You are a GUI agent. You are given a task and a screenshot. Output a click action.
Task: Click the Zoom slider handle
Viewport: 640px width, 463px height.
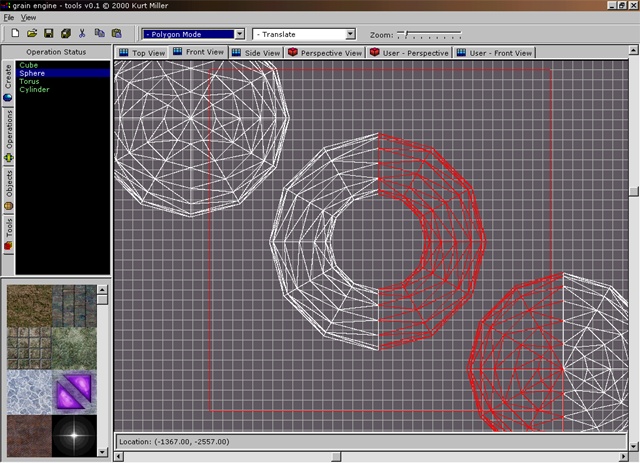pyautogui.click(x=406, y=34)
